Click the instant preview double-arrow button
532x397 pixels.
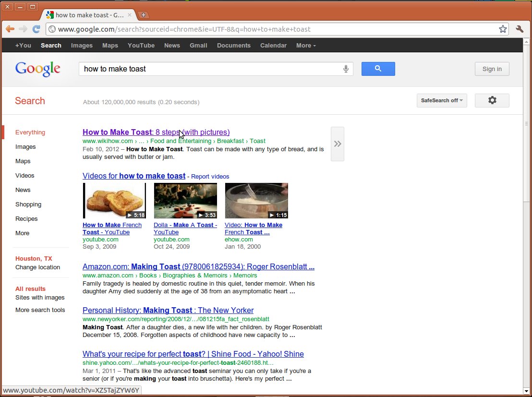pyautogui.click(x=337, y=144)
